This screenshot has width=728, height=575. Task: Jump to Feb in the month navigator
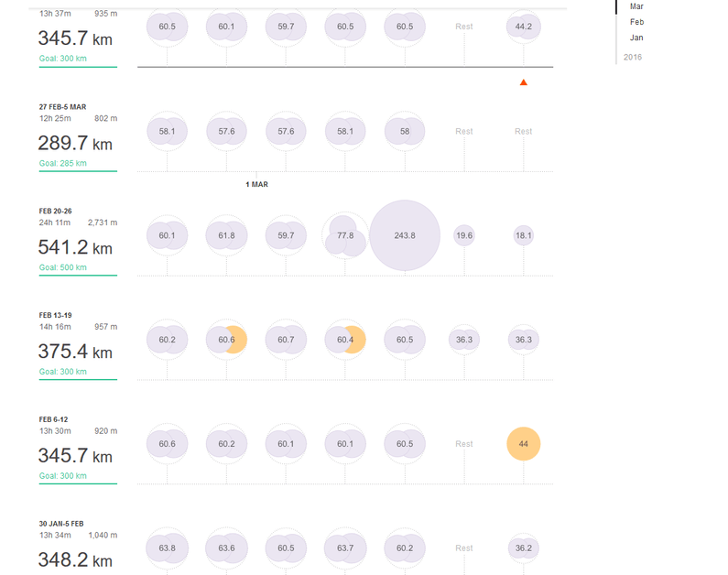pos(636,22)
